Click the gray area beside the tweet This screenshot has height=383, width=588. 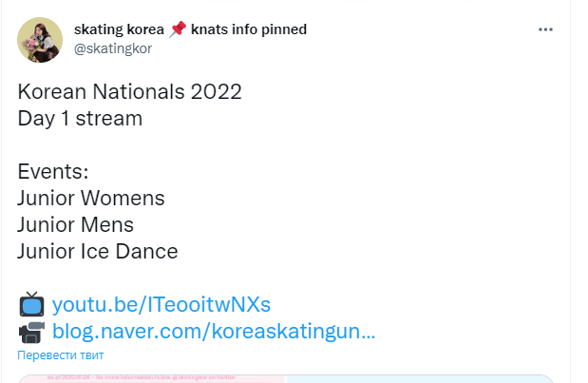tap(579, 190)
